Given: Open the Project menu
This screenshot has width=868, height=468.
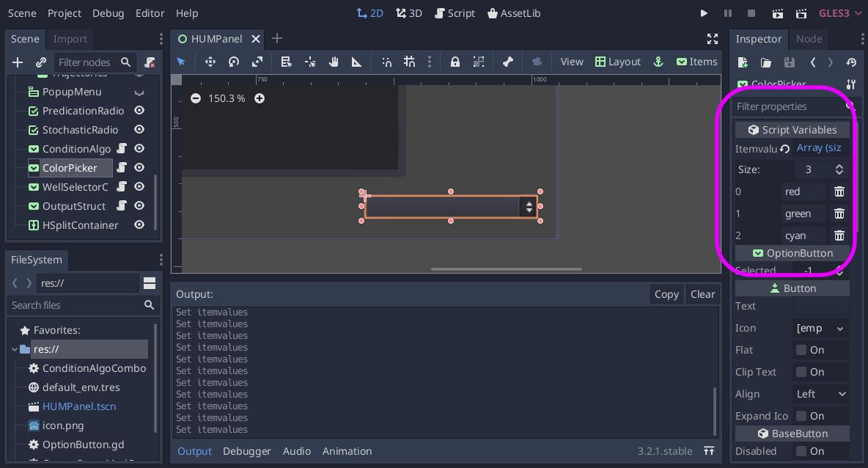Looking at the screenshot, I should pos(65,13).
